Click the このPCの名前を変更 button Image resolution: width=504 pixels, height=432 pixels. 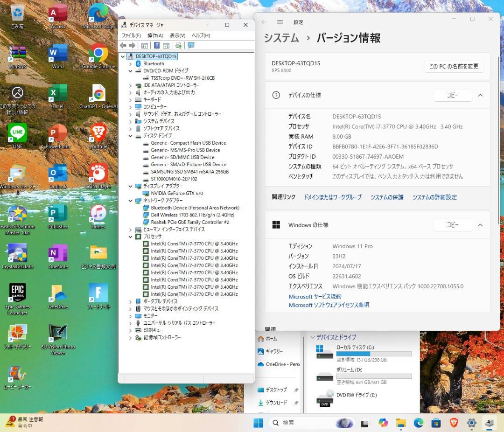(453, 66)
